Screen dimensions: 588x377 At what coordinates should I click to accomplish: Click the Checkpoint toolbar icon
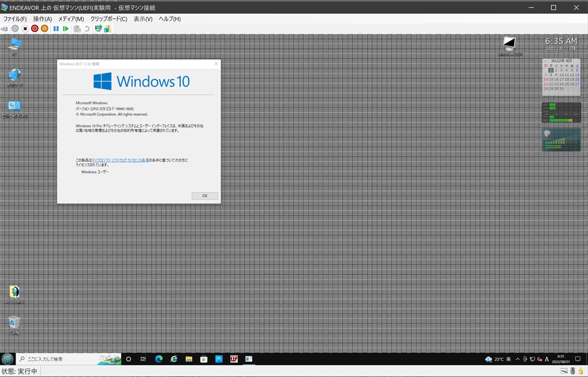78,29
